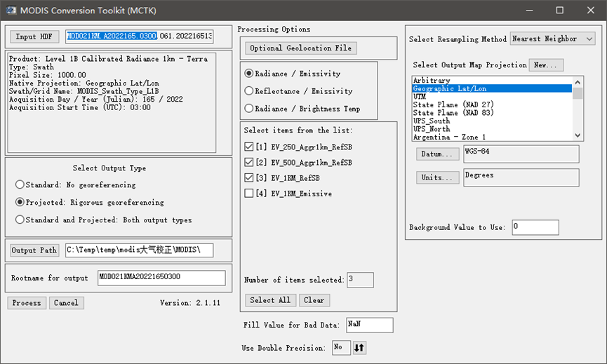Select State Plane (NAD 27) projection
607x364 pixels.
point(492,105)
